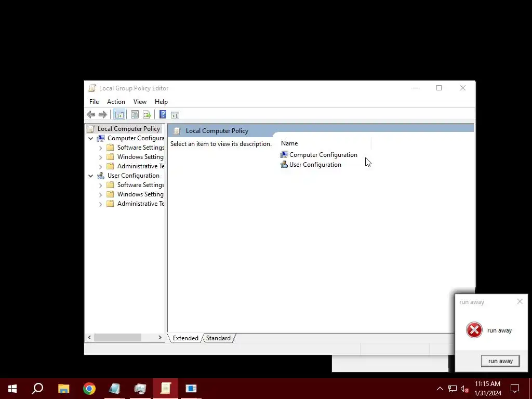
Task: Show hidden system tray icons chevron
Action: [440, 389]
